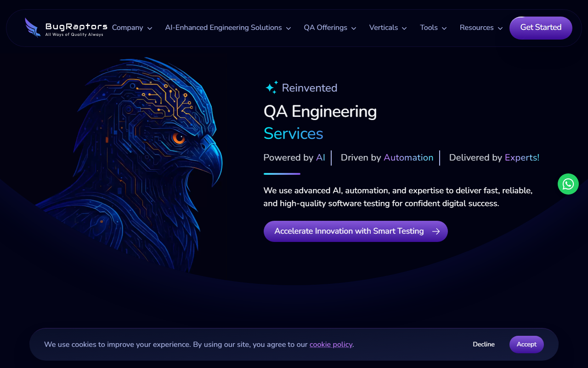Viewport: 588px width, 368px height.
Task: Click Accelerate Innovation with Smart Testing
Action: click(x=356, y=231)
